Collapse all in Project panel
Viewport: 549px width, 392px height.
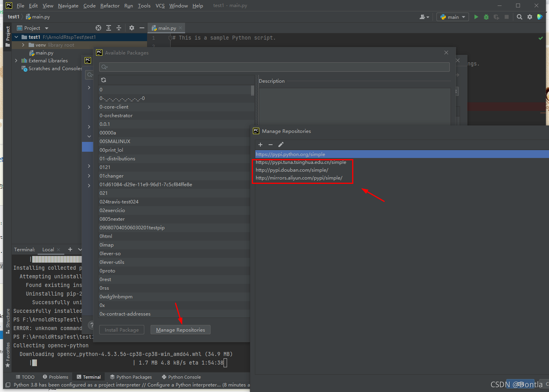point(119,28)
